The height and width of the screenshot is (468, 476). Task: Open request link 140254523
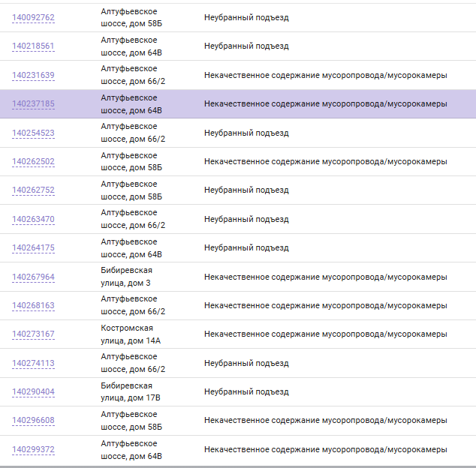point(33,133)
